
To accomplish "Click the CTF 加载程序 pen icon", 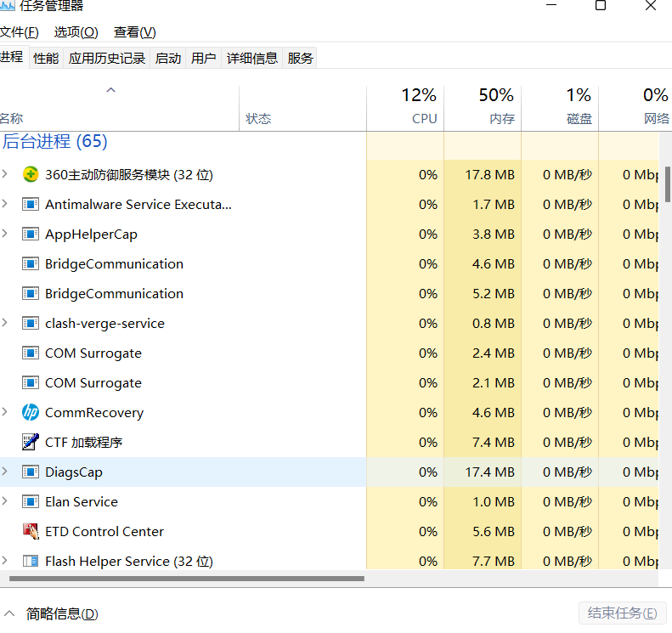I will tap(31, 442).
